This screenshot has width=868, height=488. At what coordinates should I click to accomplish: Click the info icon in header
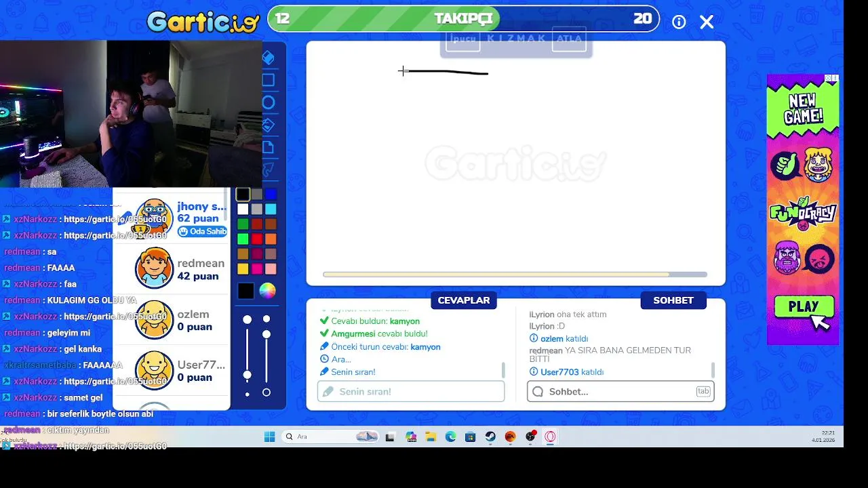tap(679, 22)
